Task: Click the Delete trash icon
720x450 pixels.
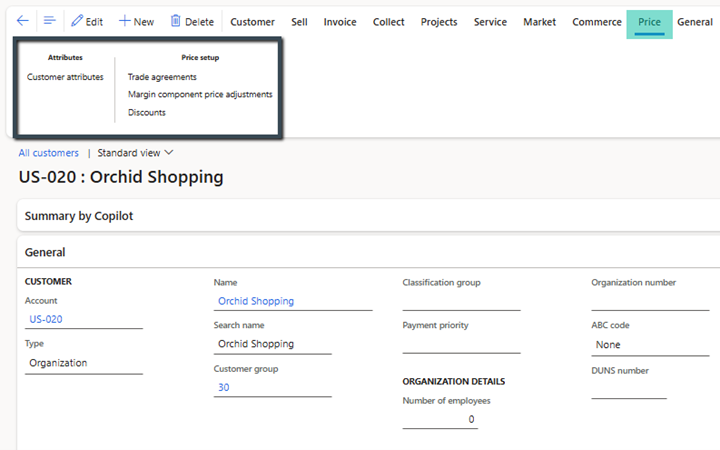Action: [176, 21]
